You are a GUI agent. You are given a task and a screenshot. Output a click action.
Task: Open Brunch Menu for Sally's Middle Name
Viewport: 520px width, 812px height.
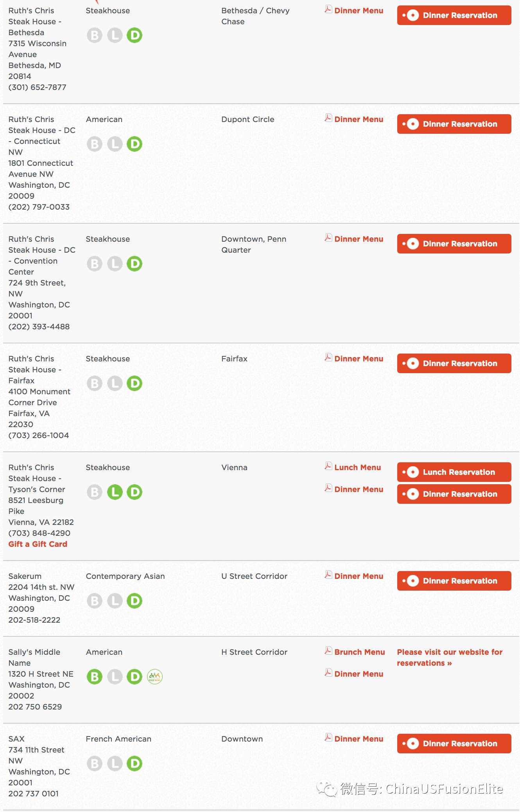pos(360,652)
